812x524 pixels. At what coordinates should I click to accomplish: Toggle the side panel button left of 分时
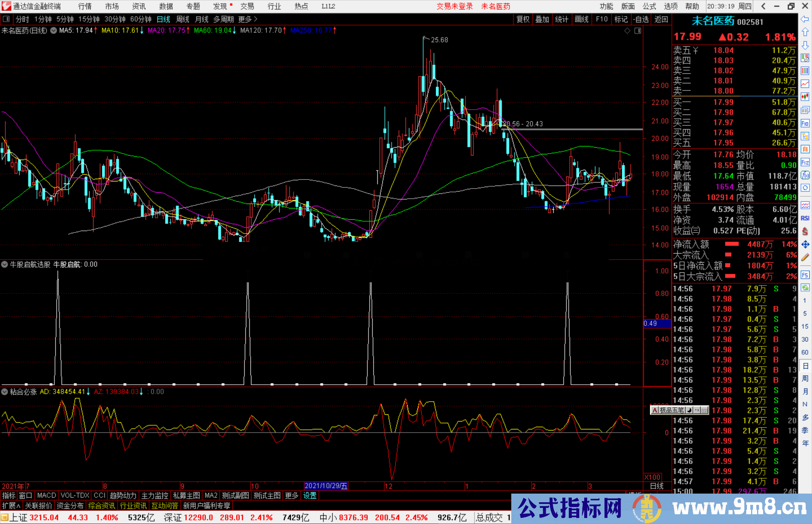[6, 19]
